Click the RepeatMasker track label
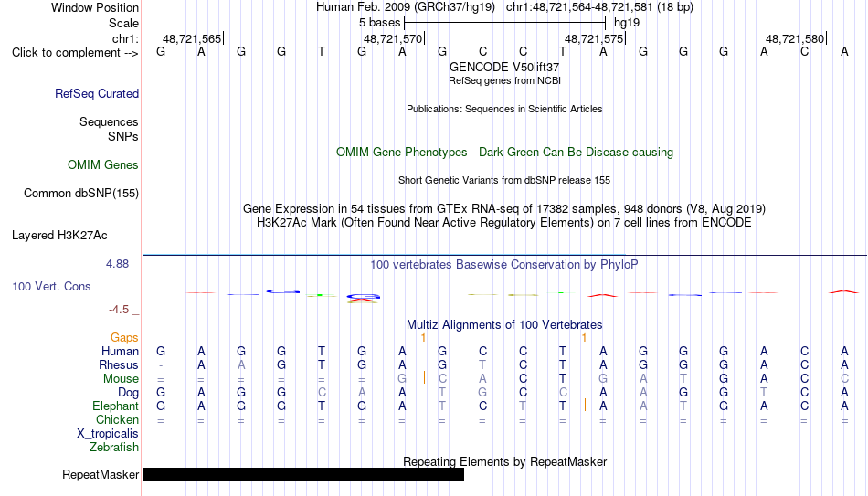 point(101,474)
